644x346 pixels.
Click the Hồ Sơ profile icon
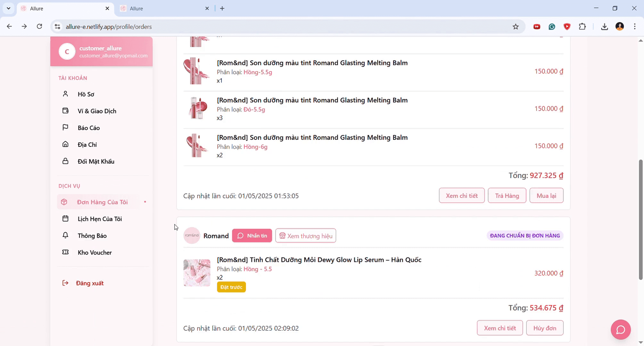point(65,94)
